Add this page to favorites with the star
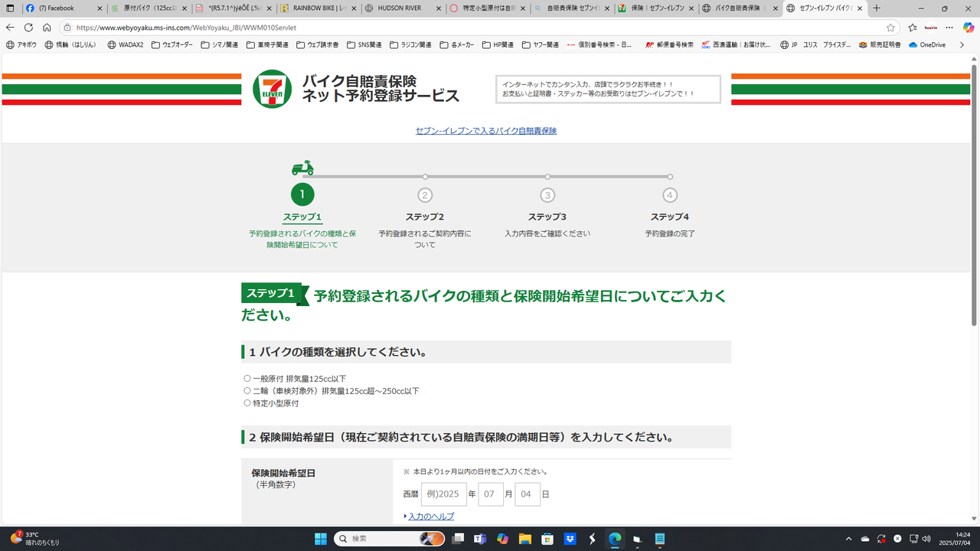The height and width of the screenshot is (551, 980). click(890, 28)
